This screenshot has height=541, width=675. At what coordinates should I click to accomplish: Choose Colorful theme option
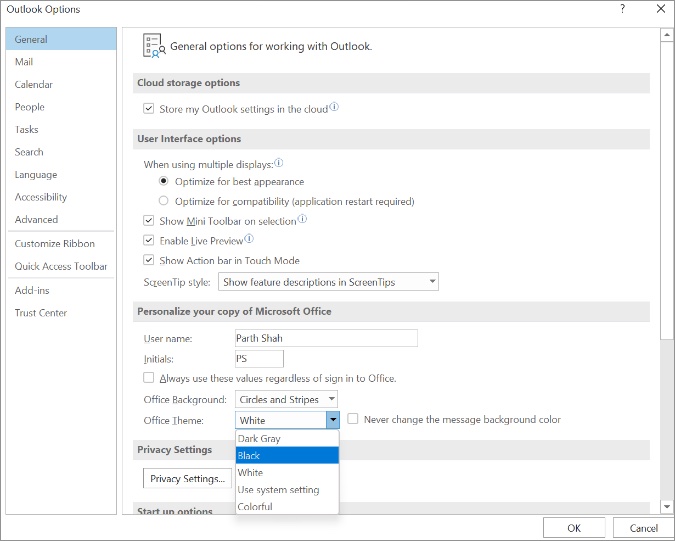coord(287,506)
